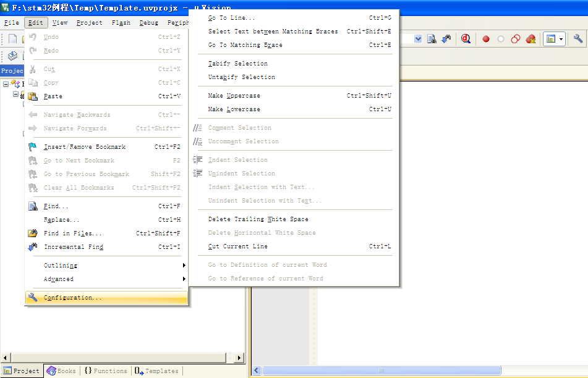
Task: Open the find combo box dropdown arrow
Action: pyautogui.click(x=418, y=39)
